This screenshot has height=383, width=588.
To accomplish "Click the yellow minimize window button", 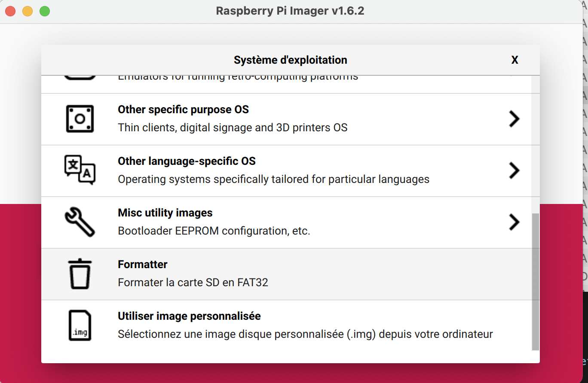I will (28, 11).
